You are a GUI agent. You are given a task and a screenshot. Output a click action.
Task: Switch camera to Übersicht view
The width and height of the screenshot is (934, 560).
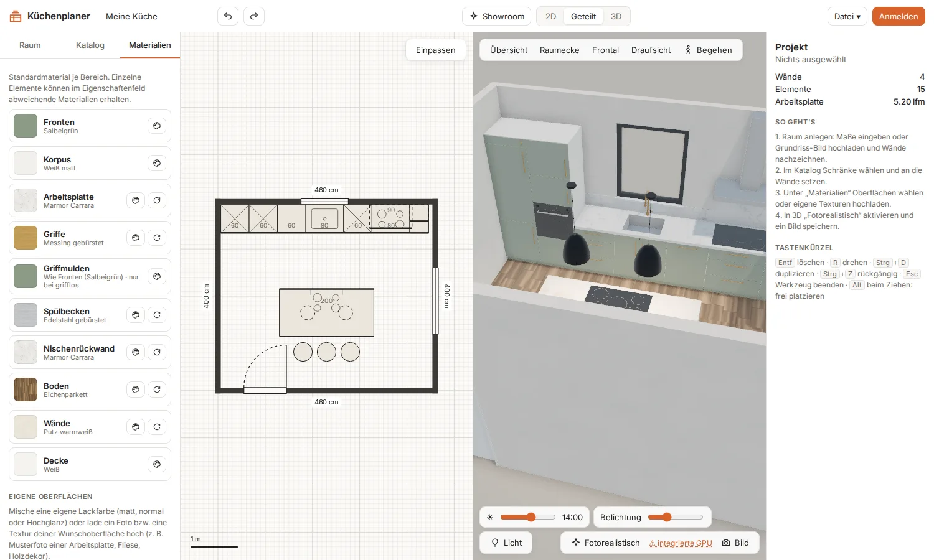[x=509, y=50]
